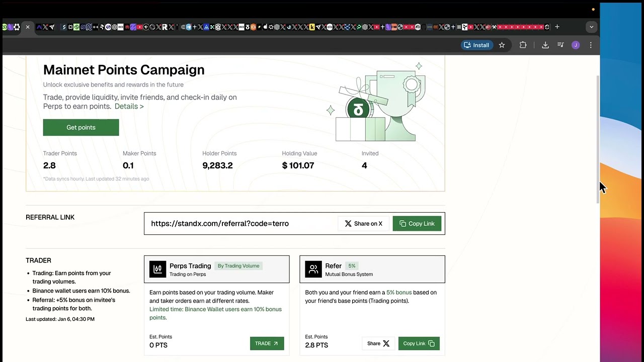Screen dimensions: 644x362
Task: Open the Details link
Action: pos(129,106)
